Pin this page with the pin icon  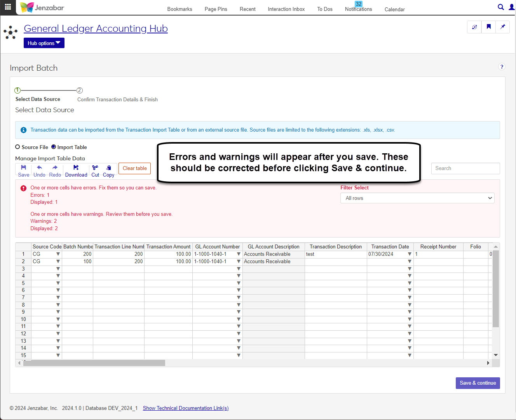[502, 27]
